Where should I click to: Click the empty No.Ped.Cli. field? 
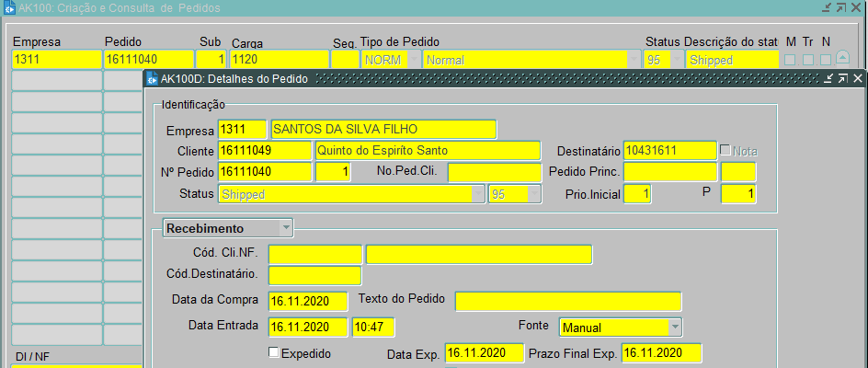tap(495, 172)
